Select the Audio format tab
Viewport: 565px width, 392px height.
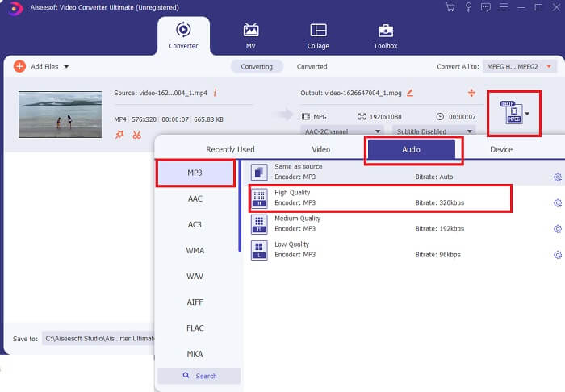click(411, 149)
